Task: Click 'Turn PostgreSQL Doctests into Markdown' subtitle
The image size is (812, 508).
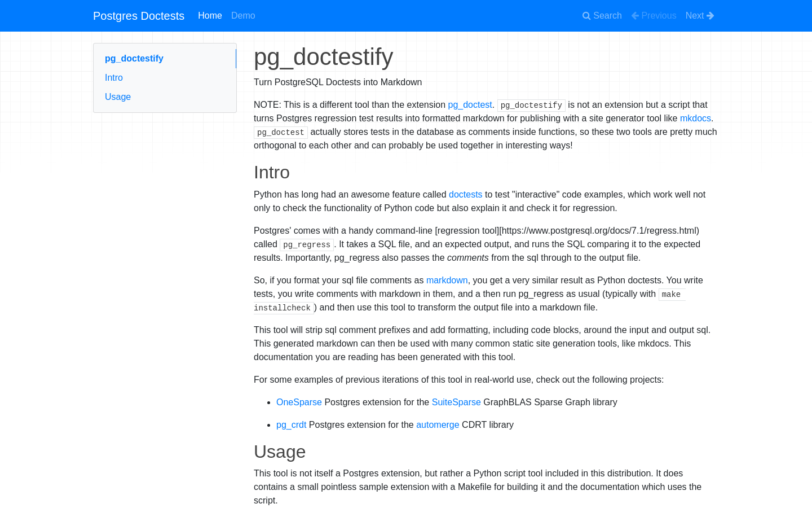Action: pos(338,82)
